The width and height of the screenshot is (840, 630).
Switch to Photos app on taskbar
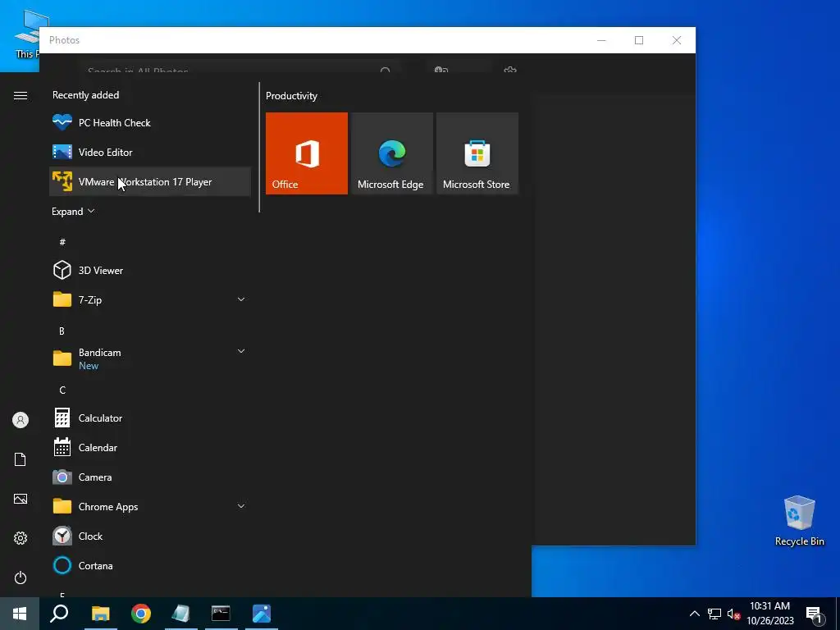click(x=262, y=614)
